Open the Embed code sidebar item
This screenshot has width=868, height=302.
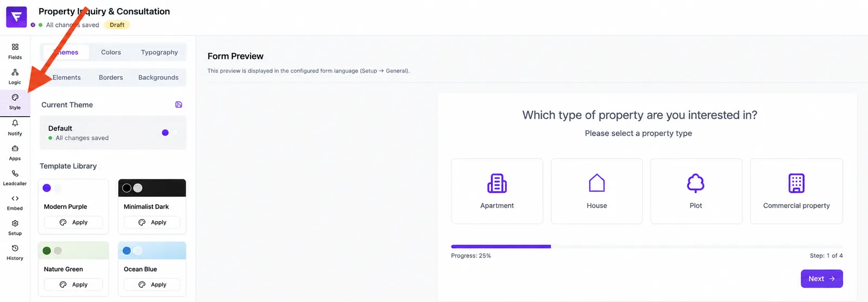(x=15, y=203)
